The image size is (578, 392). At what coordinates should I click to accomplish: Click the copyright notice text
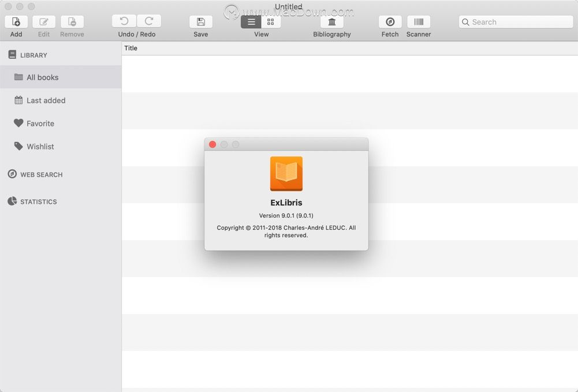tap(286, 232)
